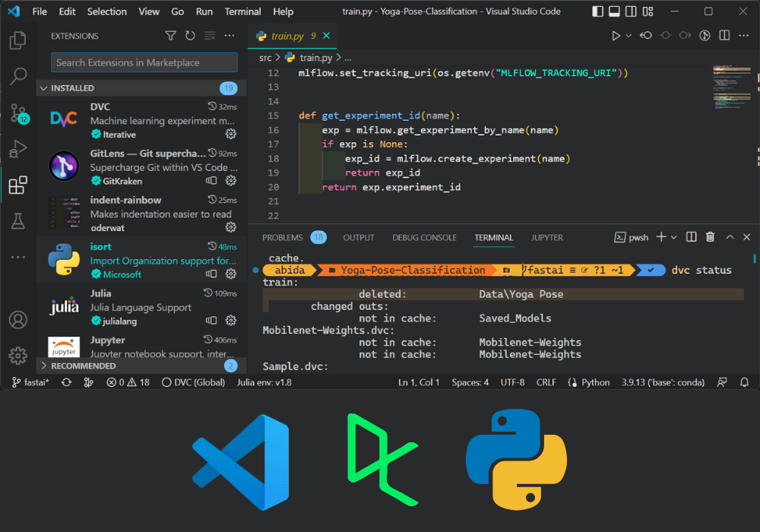Open settings for the DVC extension gear

point(231,133)
